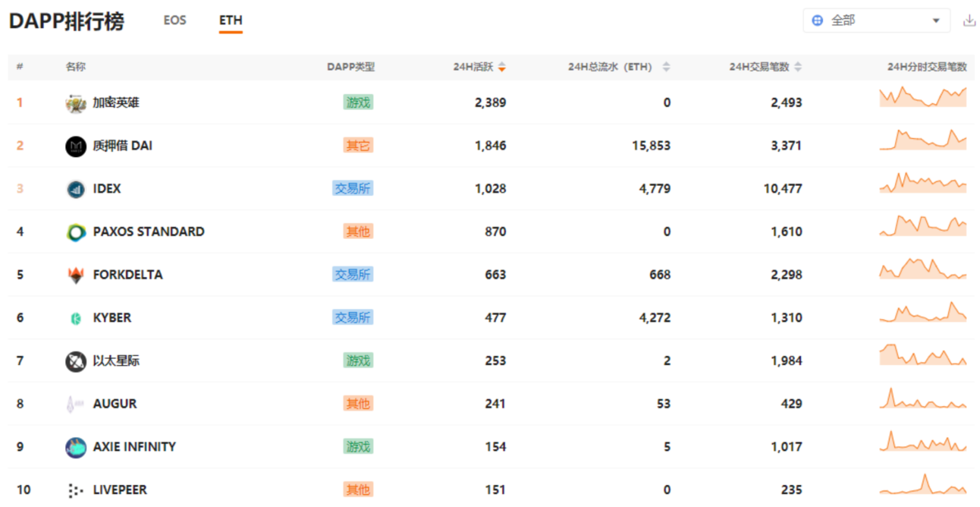Click the rank number 1

pos(20,102)
